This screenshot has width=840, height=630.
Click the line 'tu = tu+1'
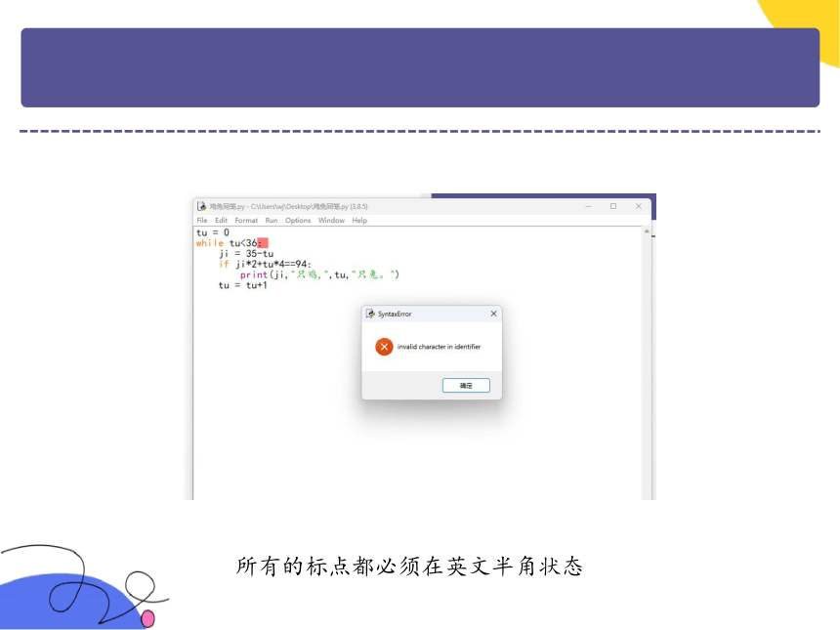(242, 285)
